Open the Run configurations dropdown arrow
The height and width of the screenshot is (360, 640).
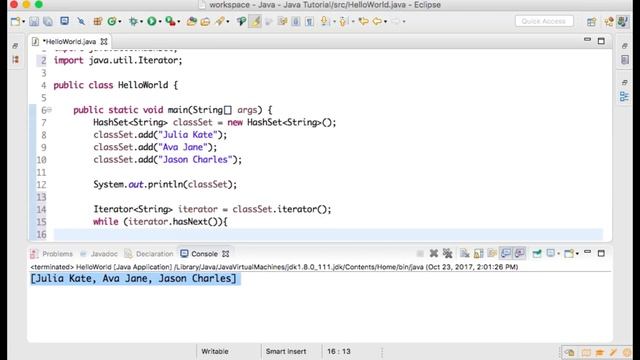click(160, 22)
